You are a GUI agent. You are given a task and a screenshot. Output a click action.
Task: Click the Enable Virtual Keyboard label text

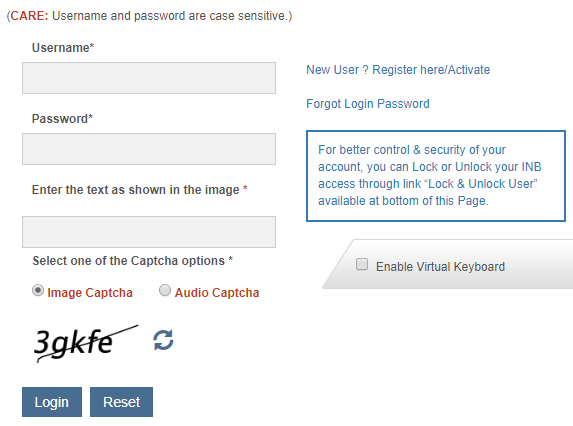point(440,267)
